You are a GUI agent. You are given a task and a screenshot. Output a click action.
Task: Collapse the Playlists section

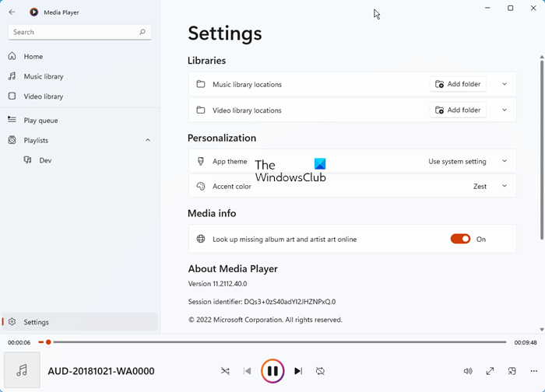[148, 141]
